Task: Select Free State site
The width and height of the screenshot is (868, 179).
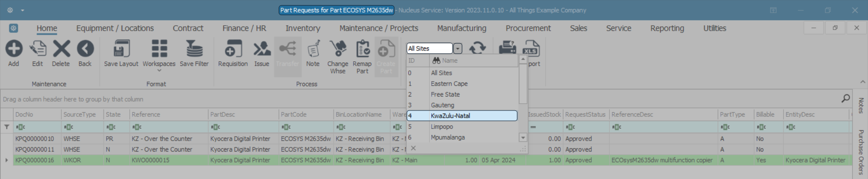Action: click(462, 94)
